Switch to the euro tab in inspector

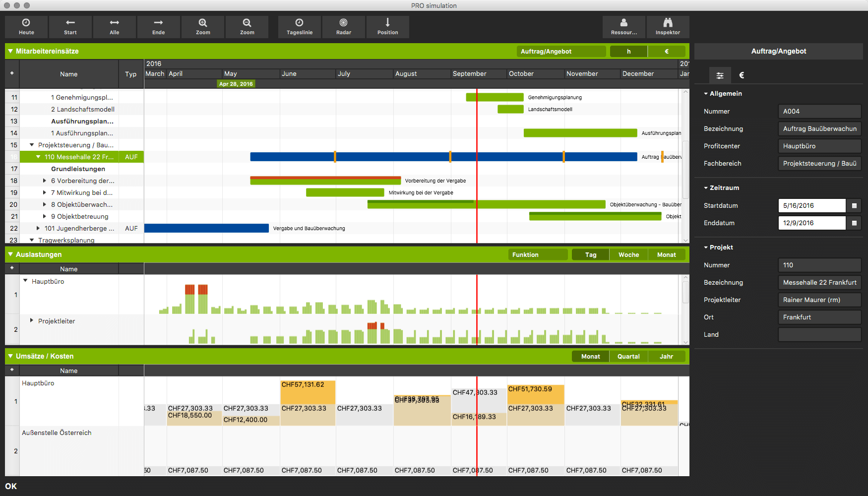point(742,75)
